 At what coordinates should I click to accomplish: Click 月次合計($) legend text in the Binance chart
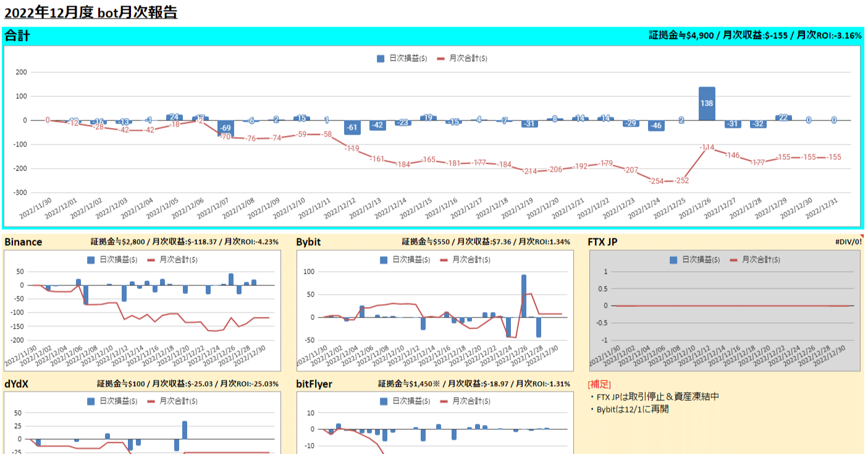point(179,260)
